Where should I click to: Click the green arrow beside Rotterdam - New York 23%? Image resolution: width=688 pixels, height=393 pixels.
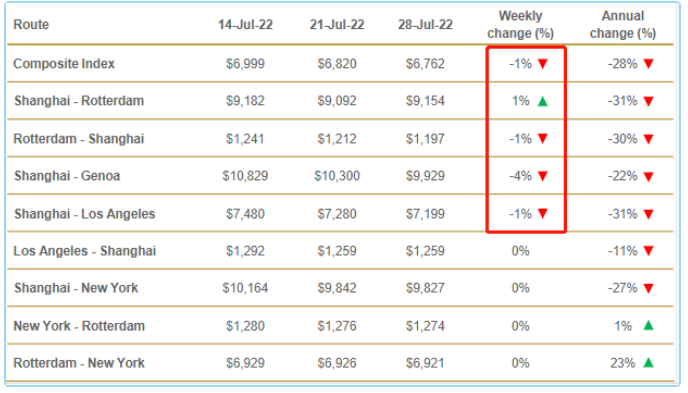tap(649, 363)
